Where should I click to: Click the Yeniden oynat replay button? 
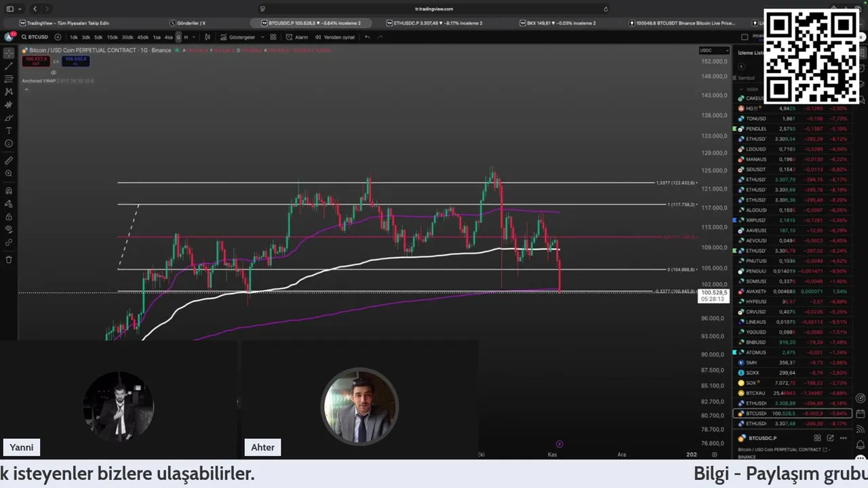pos(335,37)
